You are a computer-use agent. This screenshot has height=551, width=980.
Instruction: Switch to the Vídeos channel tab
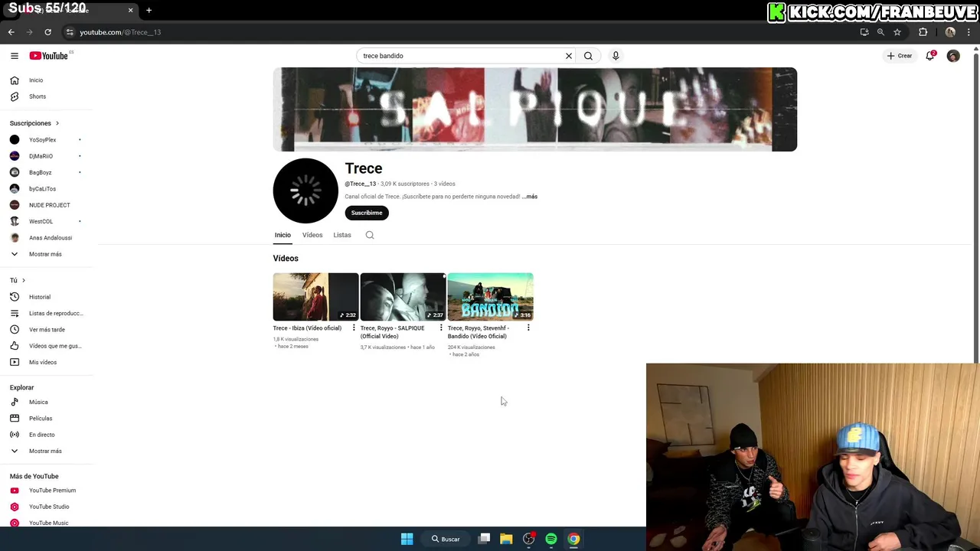click(x=312, y=235)
